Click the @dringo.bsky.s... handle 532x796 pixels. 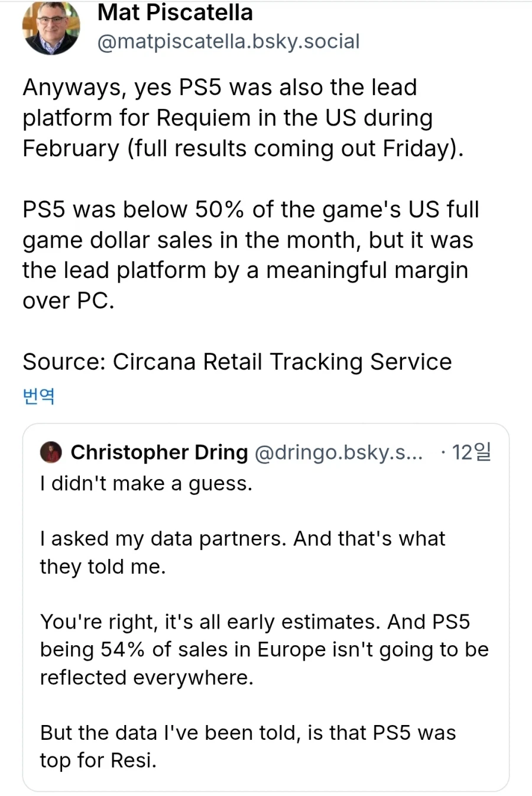338,452
